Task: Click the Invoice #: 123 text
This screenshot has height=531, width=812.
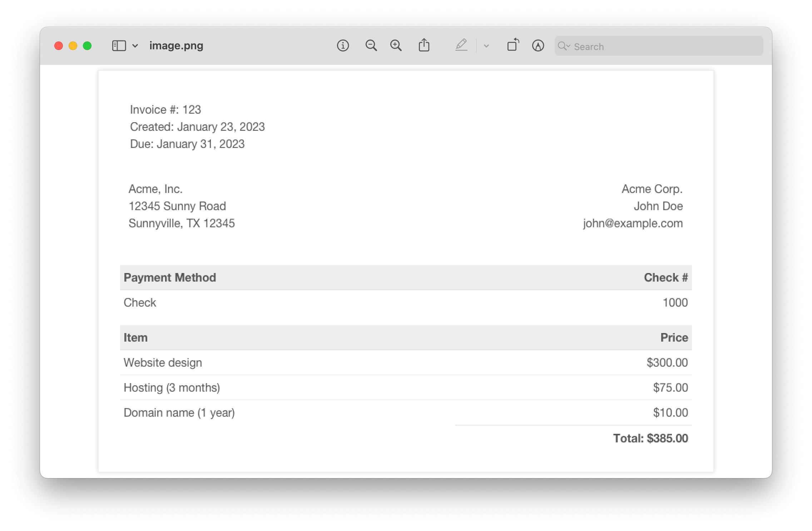Action: pyautogui.click(x=165, y=110)
